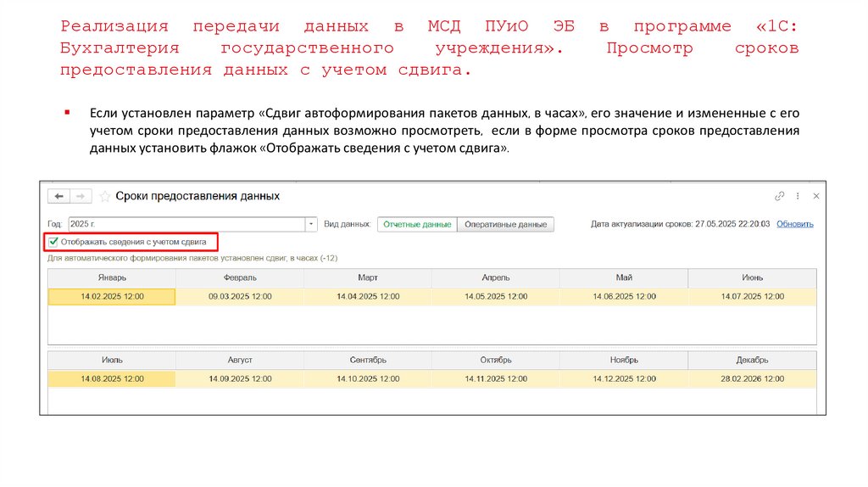Select the cell 14.09.2025 12:00
This screenshot has height=487, width=868.
[240, 379]
